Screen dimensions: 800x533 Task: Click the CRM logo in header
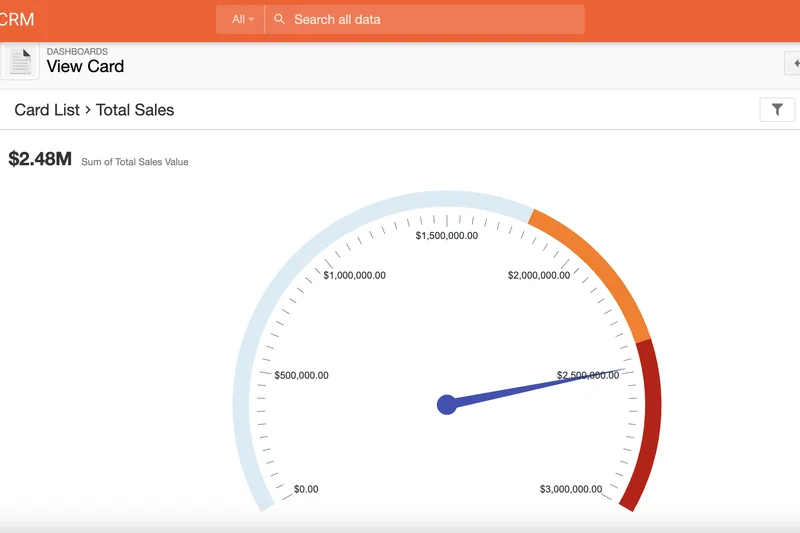(x=16, y=19)
